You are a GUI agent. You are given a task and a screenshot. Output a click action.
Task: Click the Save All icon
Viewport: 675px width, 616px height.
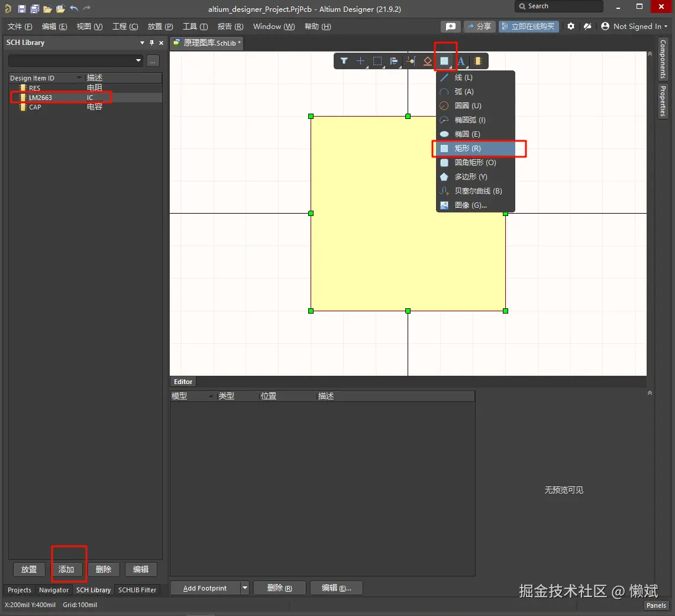click(35, 9)
